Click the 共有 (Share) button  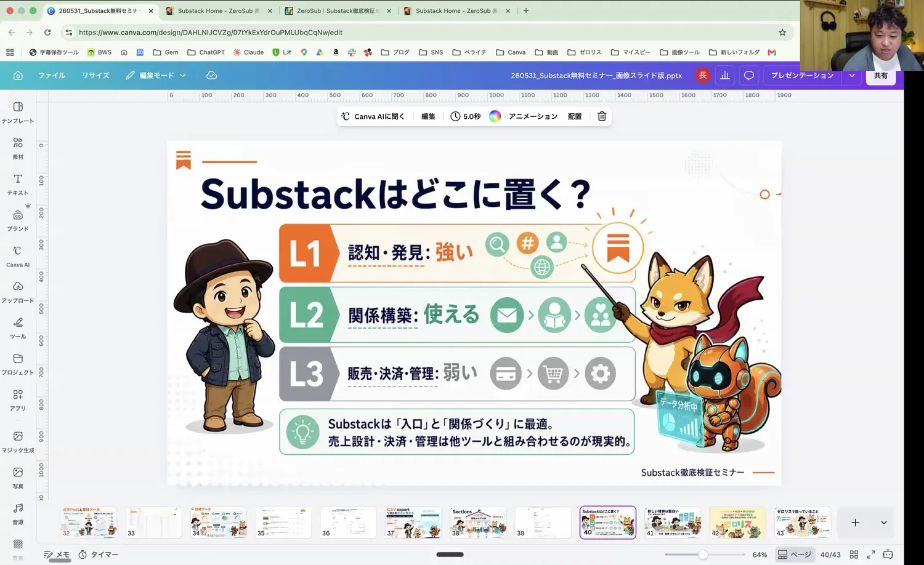tap(881, 75)
